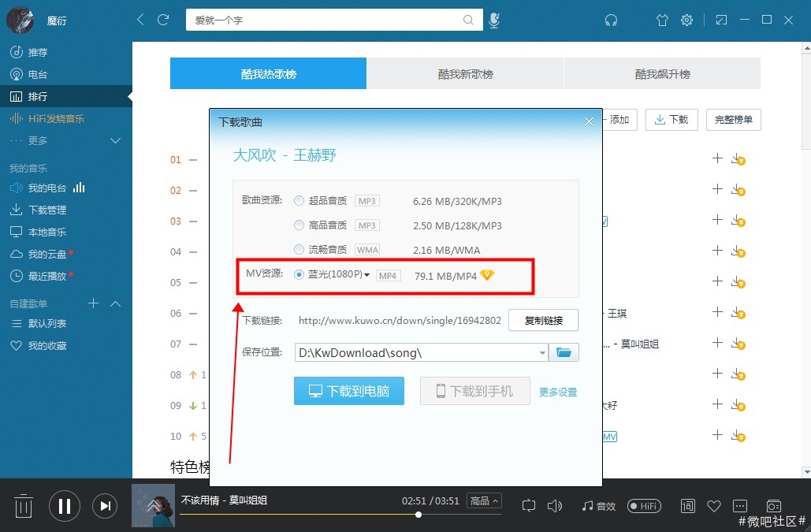811x532 pixels.
Task: Open the 更多设置 link
Action: [558, 392]
